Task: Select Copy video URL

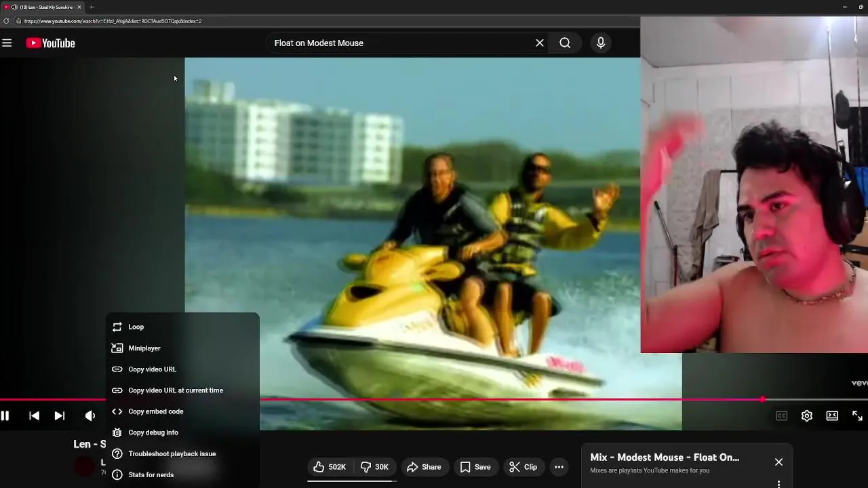Action: tap(182, 369)
